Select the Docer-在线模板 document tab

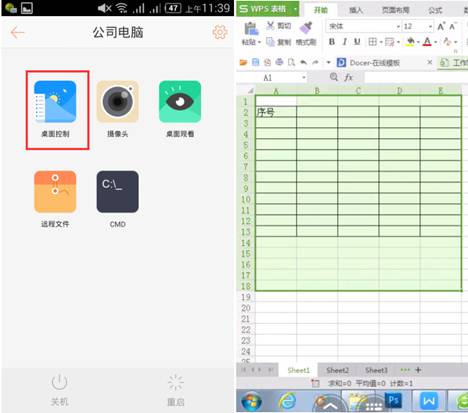tap(375, 63)
